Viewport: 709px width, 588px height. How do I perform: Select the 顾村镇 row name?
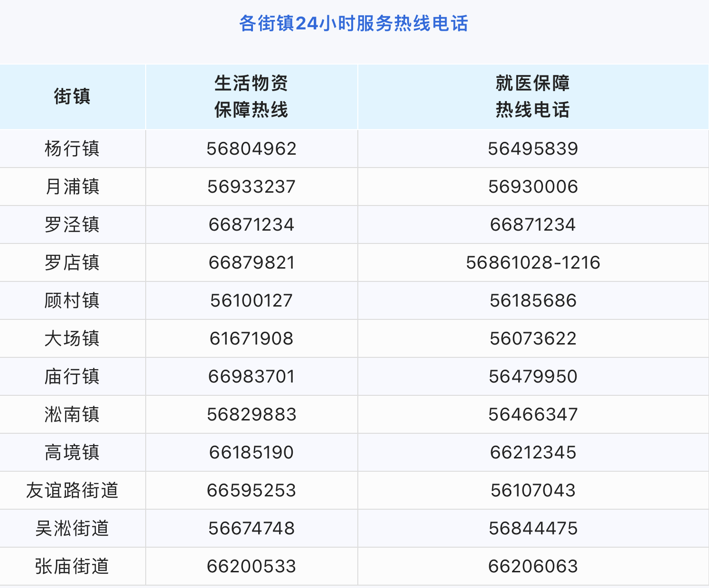pyautogui.click(x=72, y=300)
